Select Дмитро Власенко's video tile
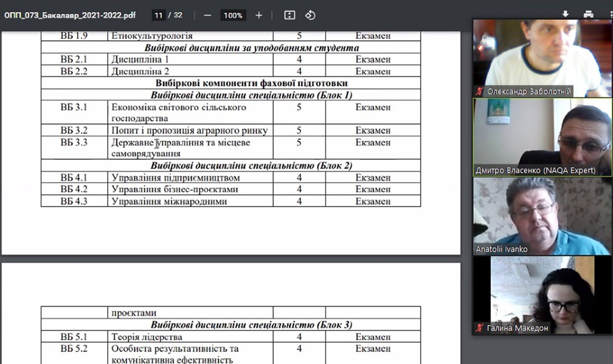 [x=543, y=137]
